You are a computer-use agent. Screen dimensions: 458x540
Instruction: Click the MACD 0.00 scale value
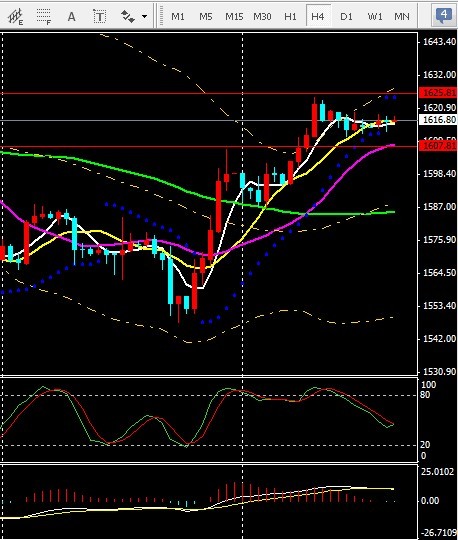click(x=430, y=501)
